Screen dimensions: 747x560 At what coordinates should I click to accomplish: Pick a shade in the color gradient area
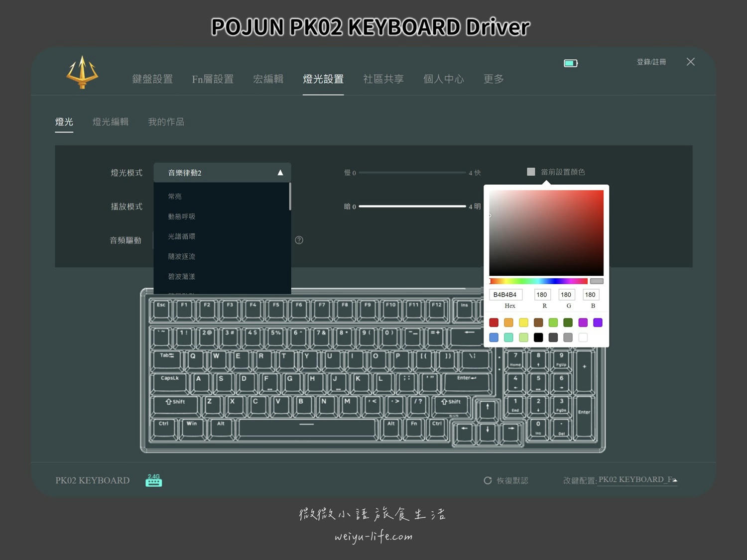[x=546, y=232]
